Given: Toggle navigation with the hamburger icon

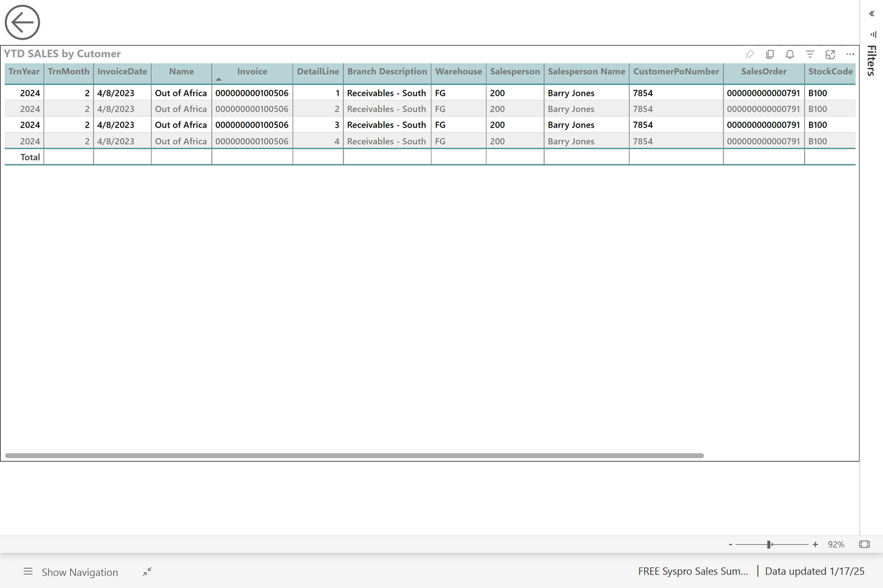Looking at the screenshot, I should (28, 572).
